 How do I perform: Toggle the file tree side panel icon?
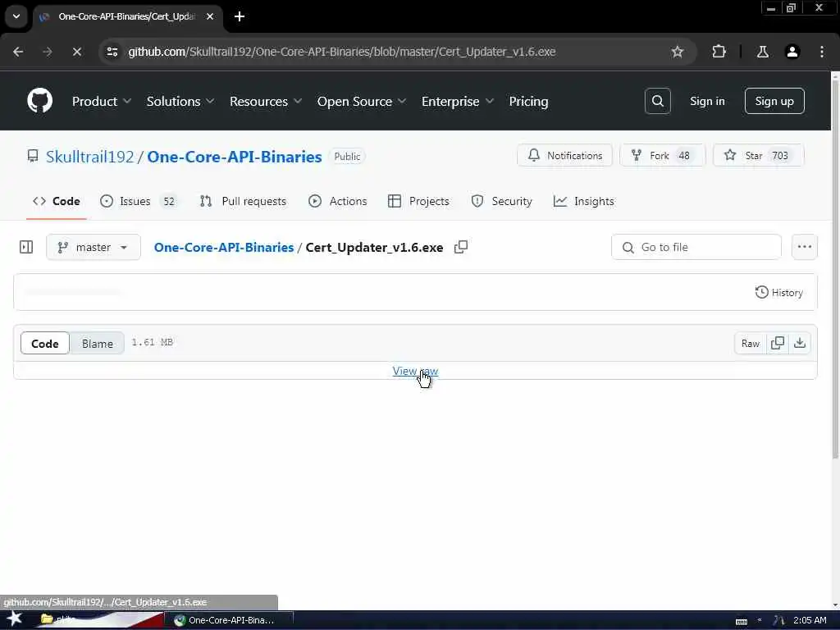point(25,247)
